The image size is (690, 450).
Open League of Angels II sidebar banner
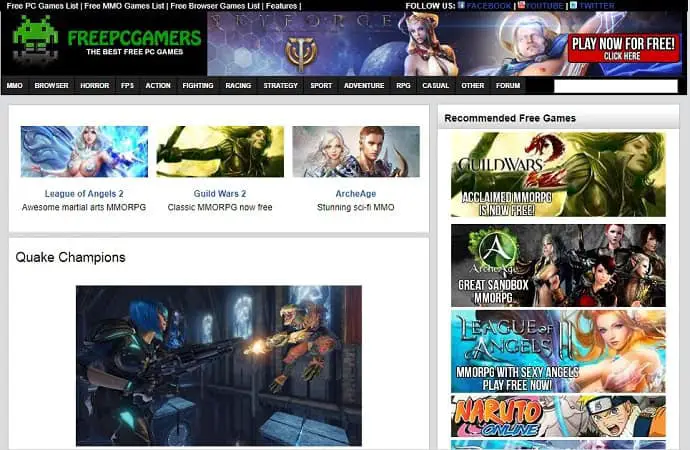coord(558,351)
